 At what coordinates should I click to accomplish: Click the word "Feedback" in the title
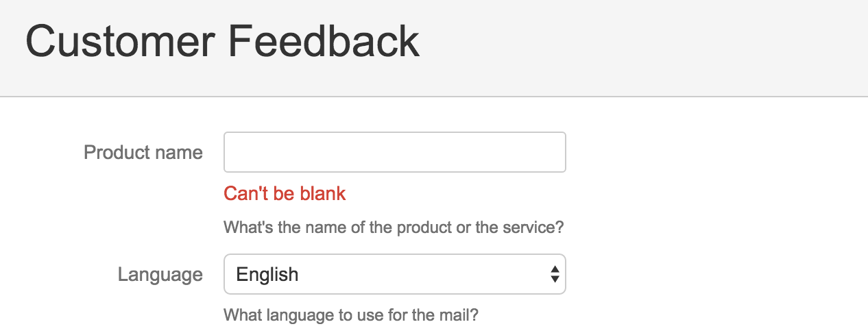[324, 41]
